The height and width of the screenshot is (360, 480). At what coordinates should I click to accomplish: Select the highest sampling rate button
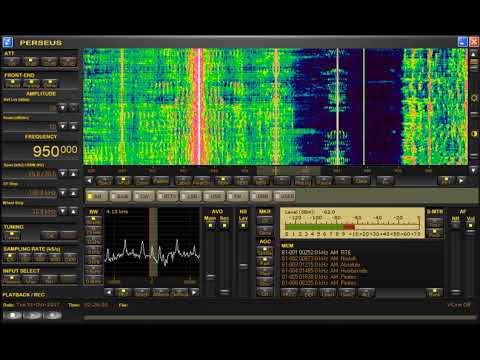[70, 258]
